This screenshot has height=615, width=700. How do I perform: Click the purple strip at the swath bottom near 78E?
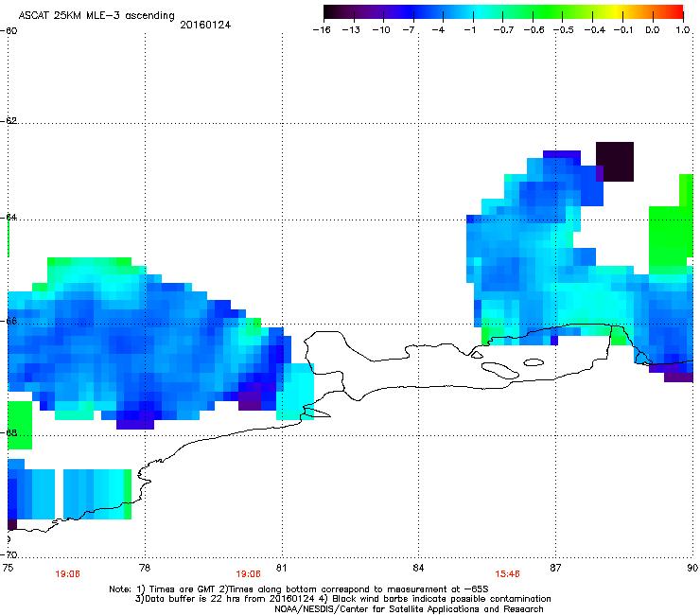pos(135,425)
